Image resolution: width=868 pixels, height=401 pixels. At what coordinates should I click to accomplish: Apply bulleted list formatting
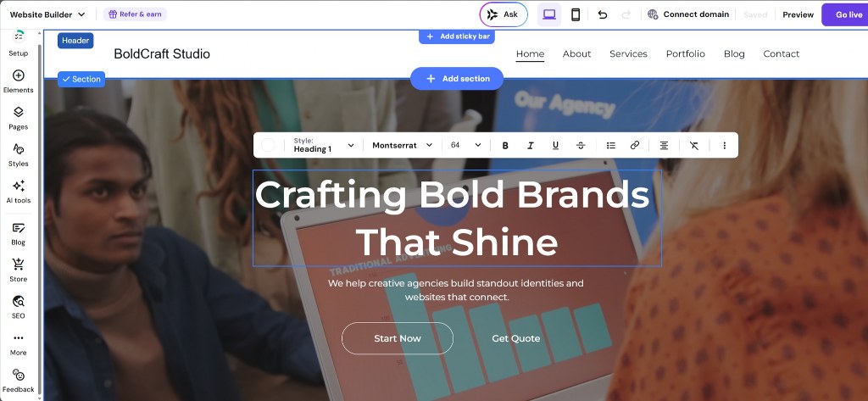click(x=610, y=145)
